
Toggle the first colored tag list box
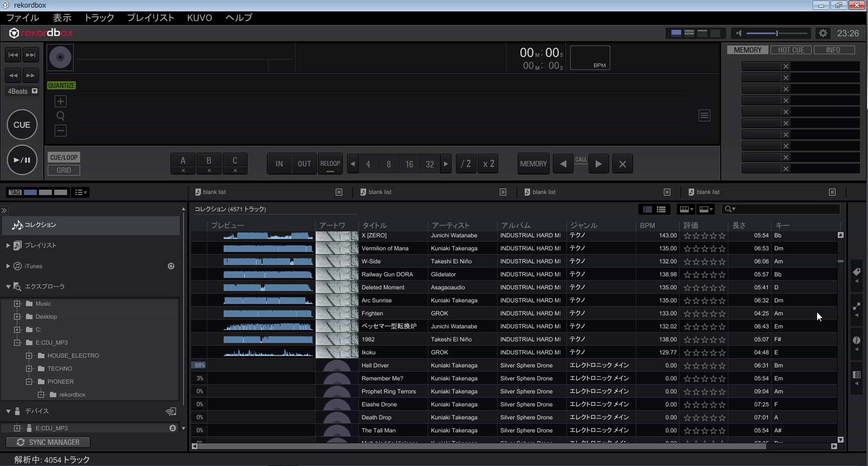click(30, 192)
